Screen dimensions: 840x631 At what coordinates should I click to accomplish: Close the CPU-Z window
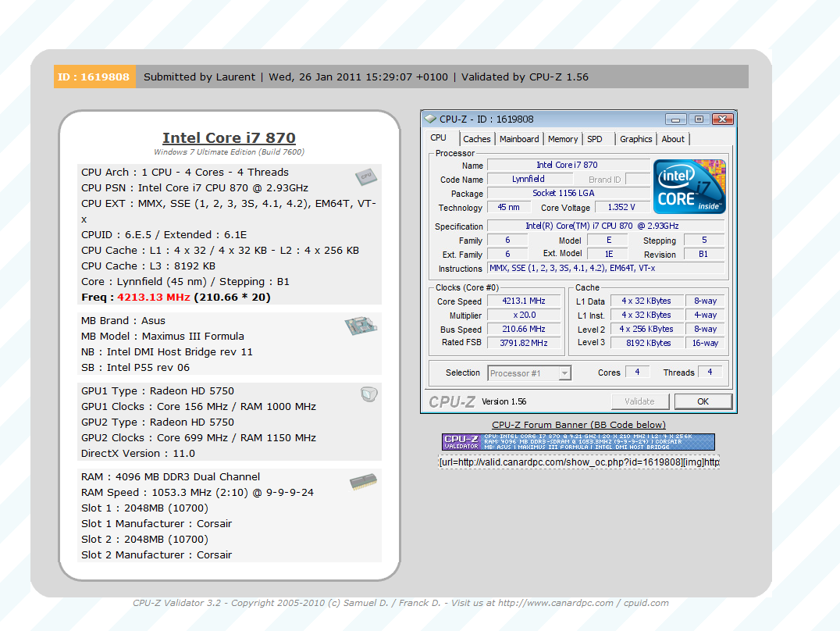pos(722,119)
